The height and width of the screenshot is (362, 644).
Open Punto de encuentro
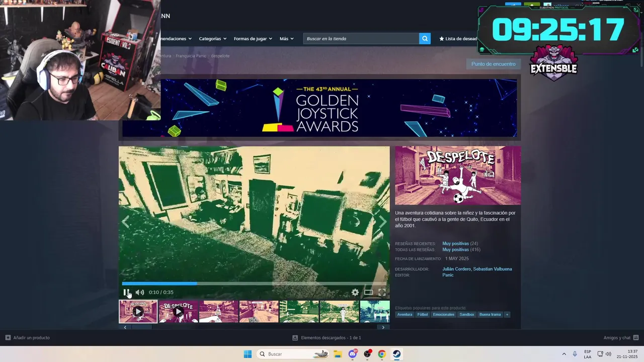[x=493, y=64]
